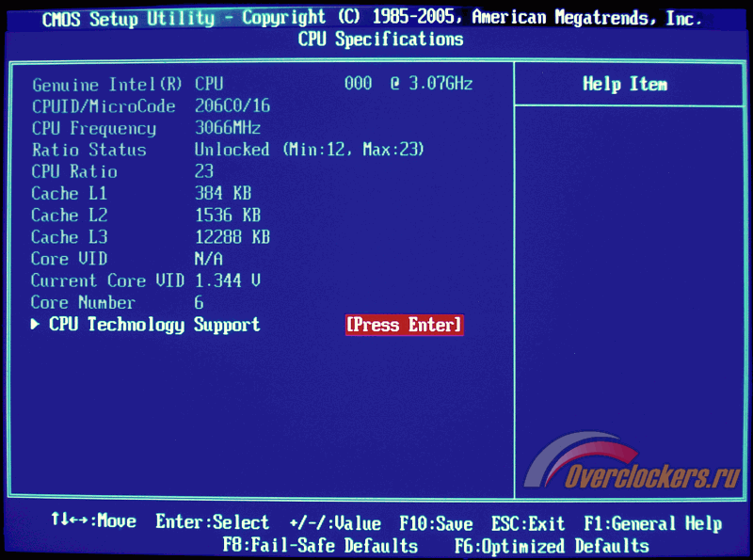
Task: Select the '12288 KB' value
Action: coord(232,237)
